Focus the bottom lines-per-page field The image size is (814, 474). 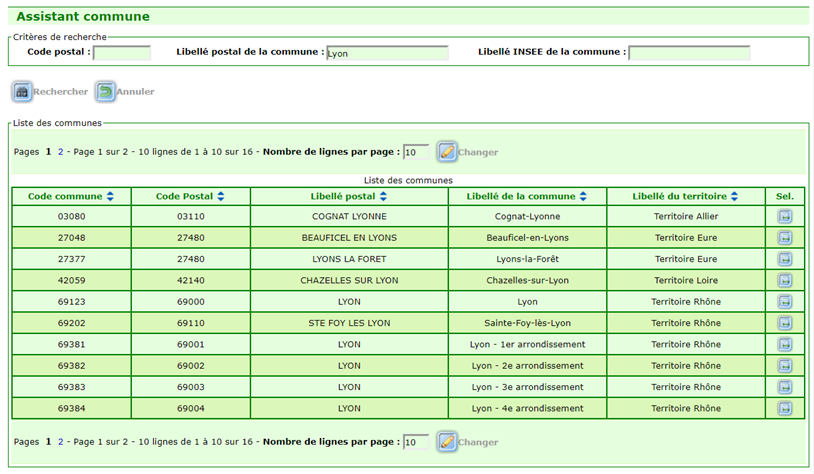point(416,442)
